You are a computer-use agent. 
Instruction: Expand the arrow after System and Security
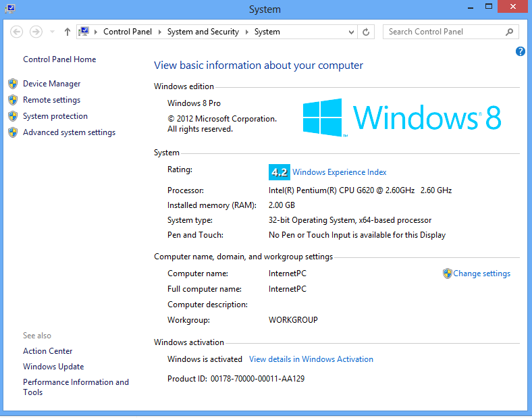click(247, 32)
